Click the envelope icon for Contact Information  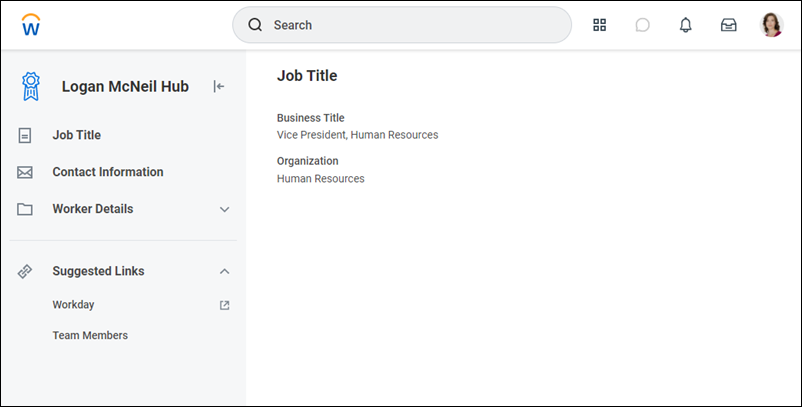[25, 172]
